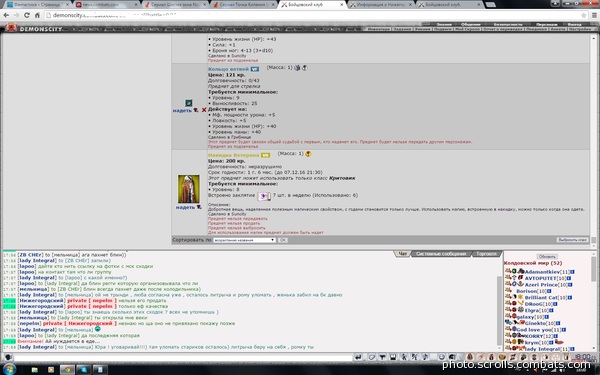
Task: Click the green ring item icon
Action: tap(188, 103)
